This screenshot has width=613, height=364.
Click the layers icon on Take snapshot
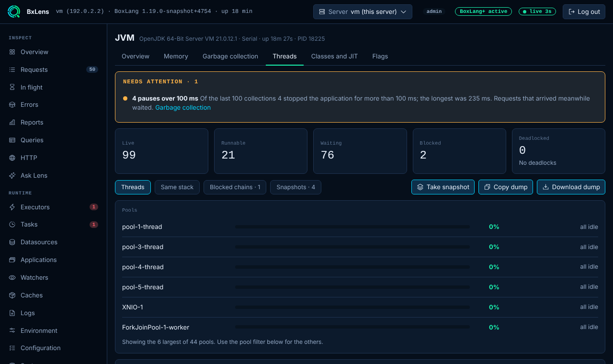pos(420,187)
